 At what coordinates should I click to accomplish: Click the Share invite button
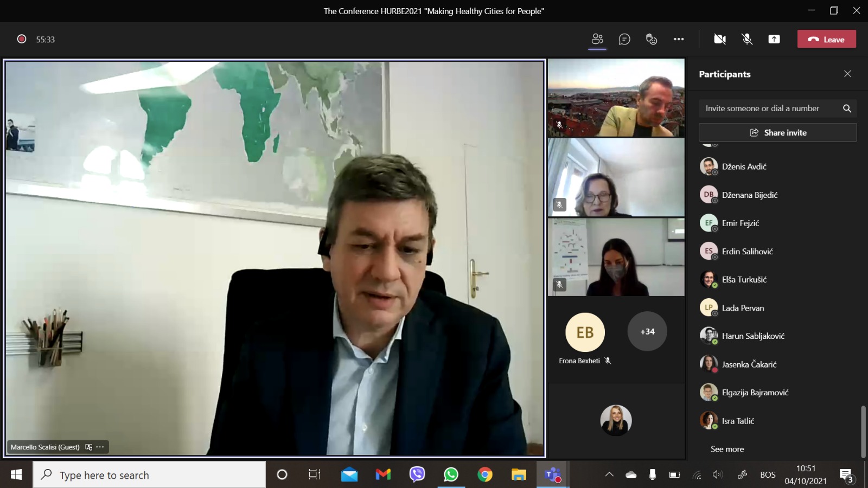(x=777, y=132)
